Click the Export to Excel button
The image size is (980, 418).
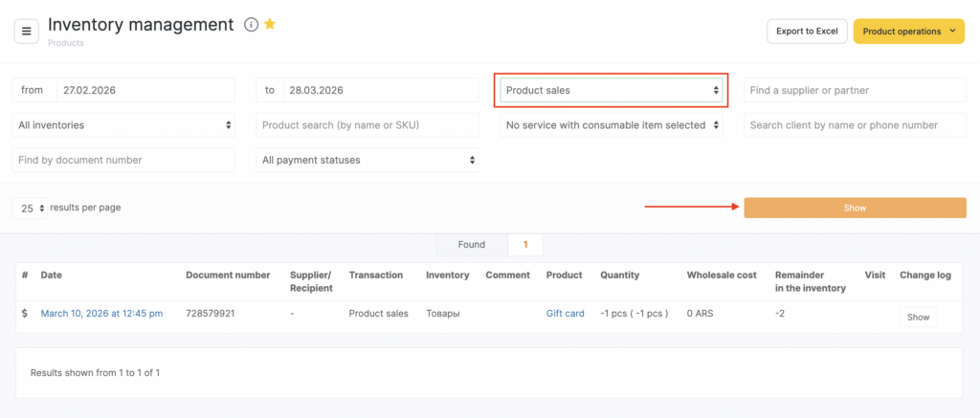coord(807,31)
